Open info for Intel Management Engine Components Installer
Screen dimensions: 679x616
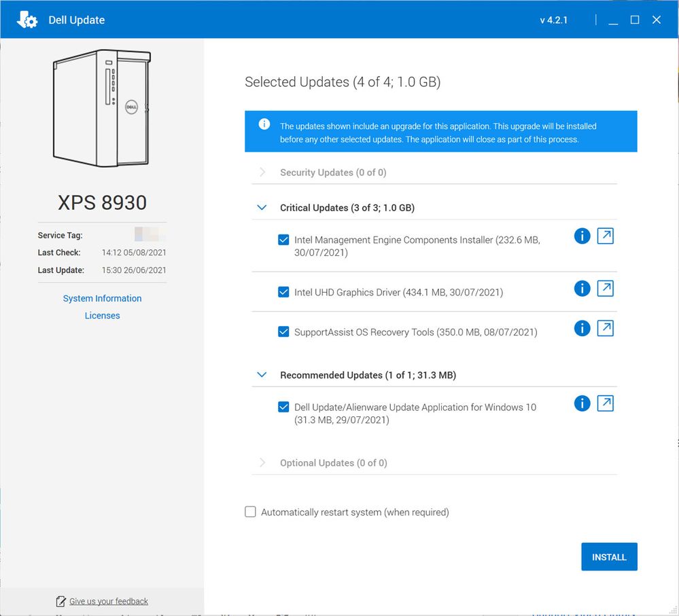582,236
